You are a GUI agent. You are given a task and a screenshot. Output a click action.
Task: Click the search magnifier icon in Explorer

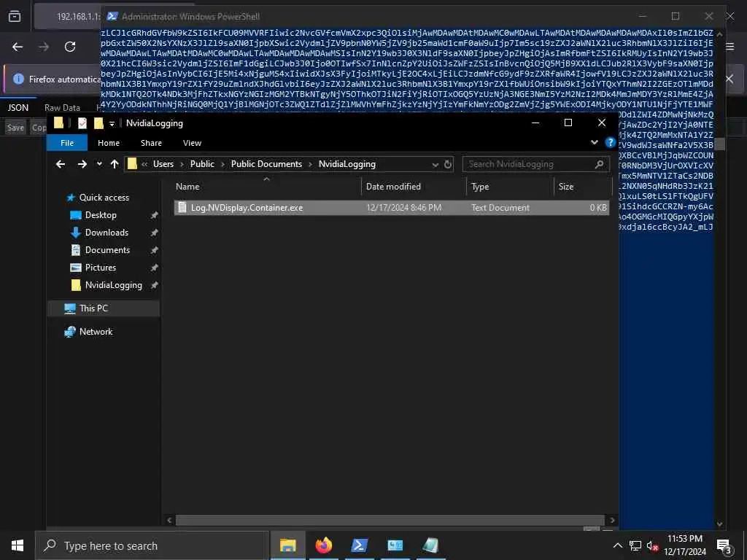pyautogui.click(x=600, y=164)
